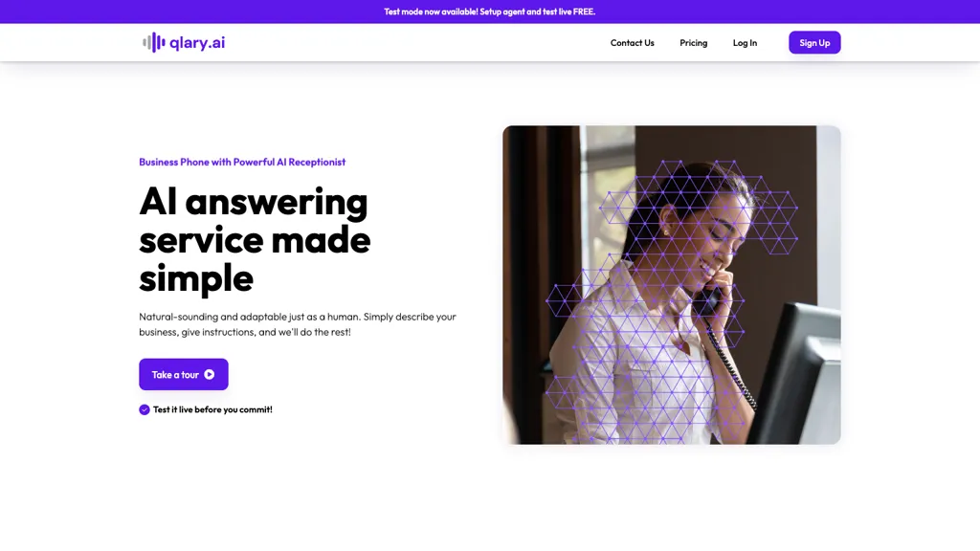Click the Test mode announcement banner
Image resolution: width=980 pixels, height=551 pixels.
[x=490, y=11]
